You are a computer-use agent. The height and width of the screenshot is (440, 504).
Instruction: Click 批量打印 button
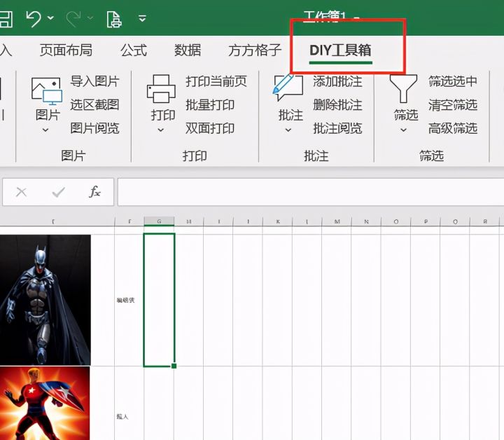click(x=210, y=104)
